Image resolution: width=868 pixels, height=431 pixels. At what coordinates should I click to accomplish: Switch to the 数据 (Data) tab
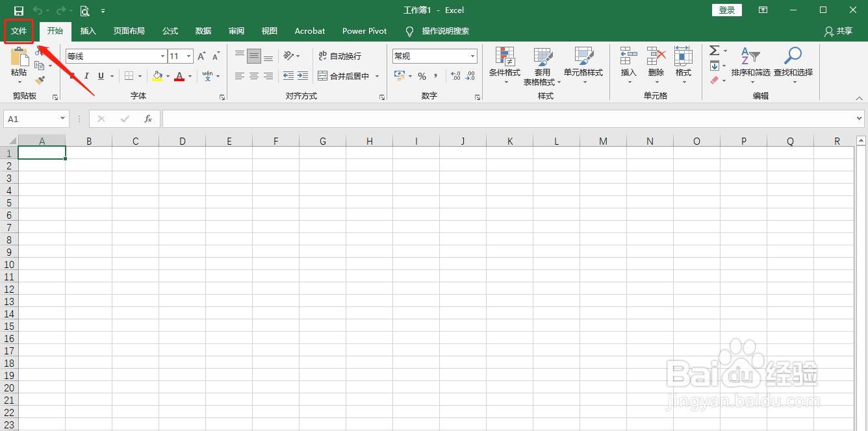pyautogui.click(x=203, y=31)
